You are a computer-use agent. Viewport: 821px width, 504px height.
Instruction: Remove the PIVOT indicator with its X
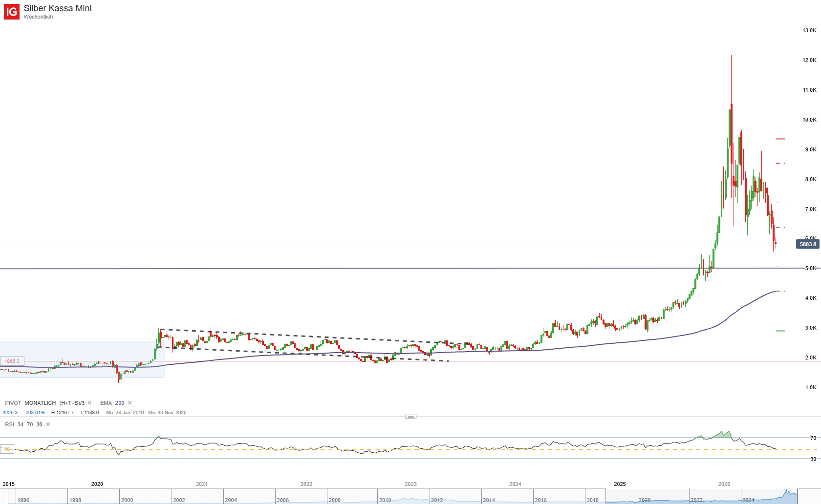[89, 403]
